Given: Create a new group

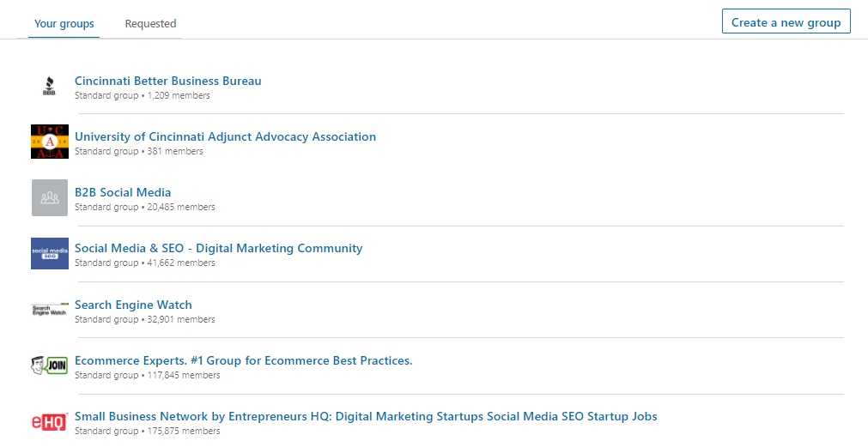Looking at the screenshot, I should 786,21.
